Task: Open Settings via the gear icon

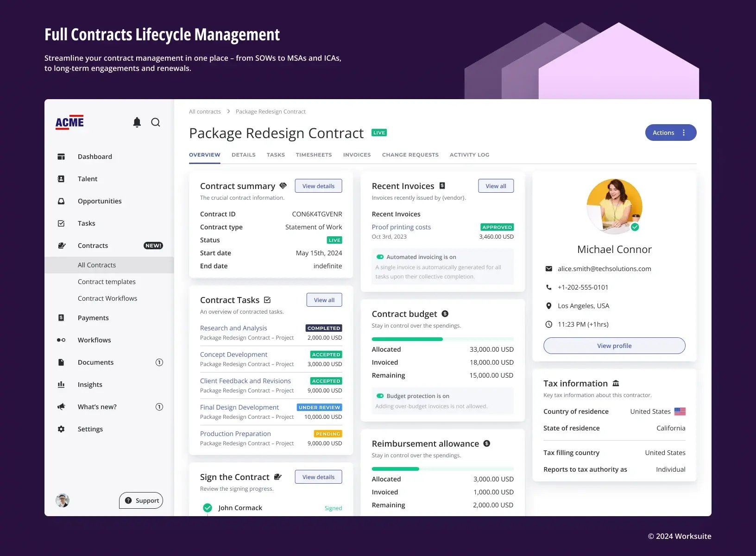Action: coord(61,429)
